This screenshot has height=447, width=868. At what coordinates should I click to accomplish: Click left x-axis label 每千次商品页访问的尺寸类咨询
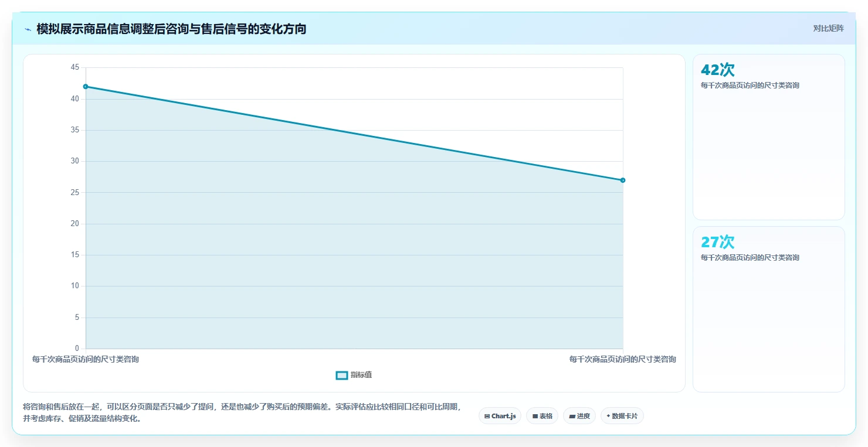tap(86, 359)
